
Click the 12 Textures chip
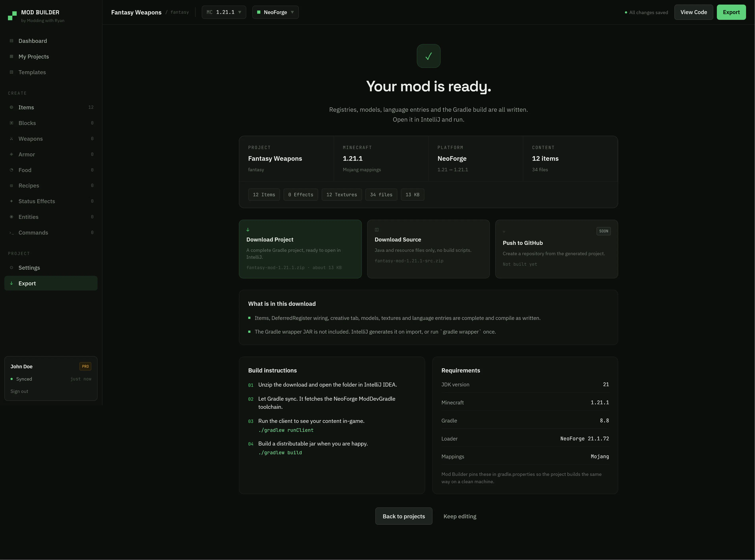pyautogui.click(x=342, y=195)
